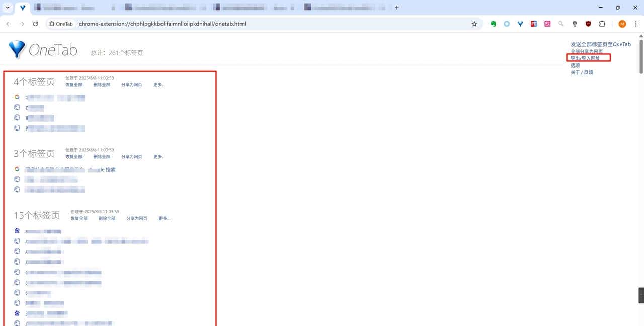Click 恢复全部 for the 4个标签页 group
This screenshot has height=326, width=644.
[x=73, y=85]
